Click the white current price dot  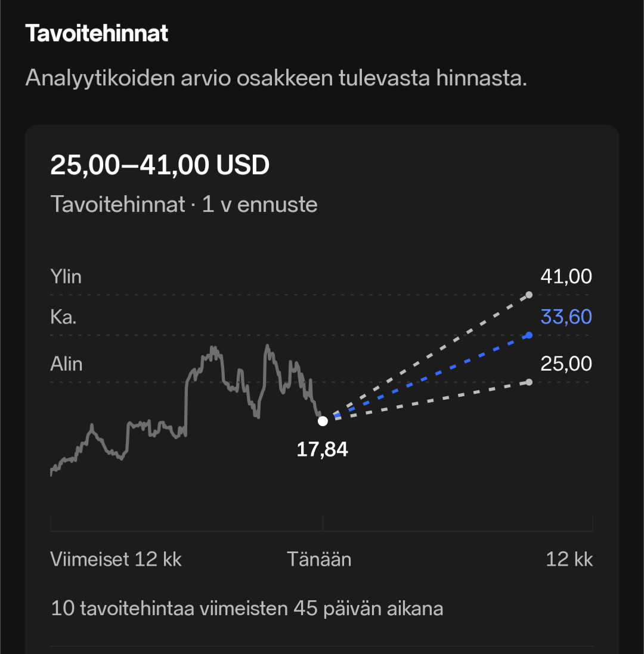323,421
